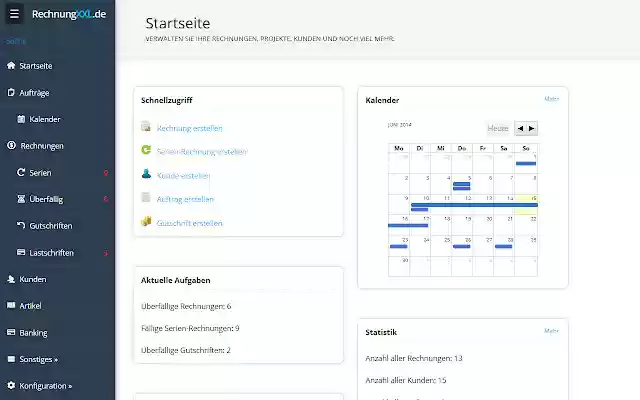Open Gutschriften in the sidebar
The width and height of the screenshot is (640, 400).
pyautogui.click(x=51, y=226)
